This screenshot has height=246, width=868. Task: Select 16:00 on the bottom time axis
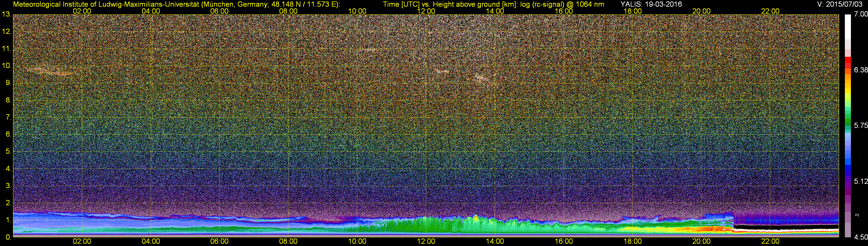click(564, 241)
